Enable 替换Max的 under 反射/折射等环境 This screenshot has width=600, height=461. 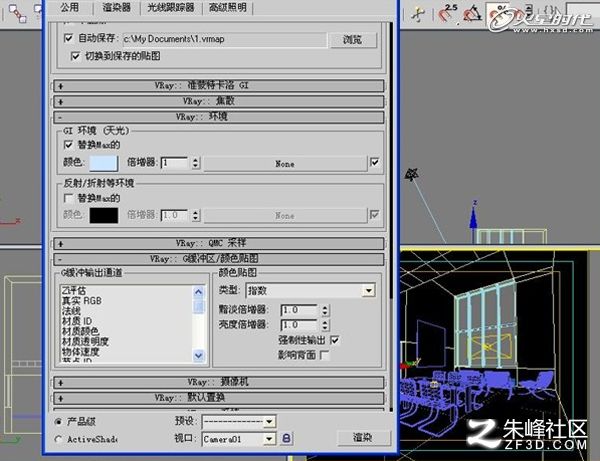coord(68,198)
